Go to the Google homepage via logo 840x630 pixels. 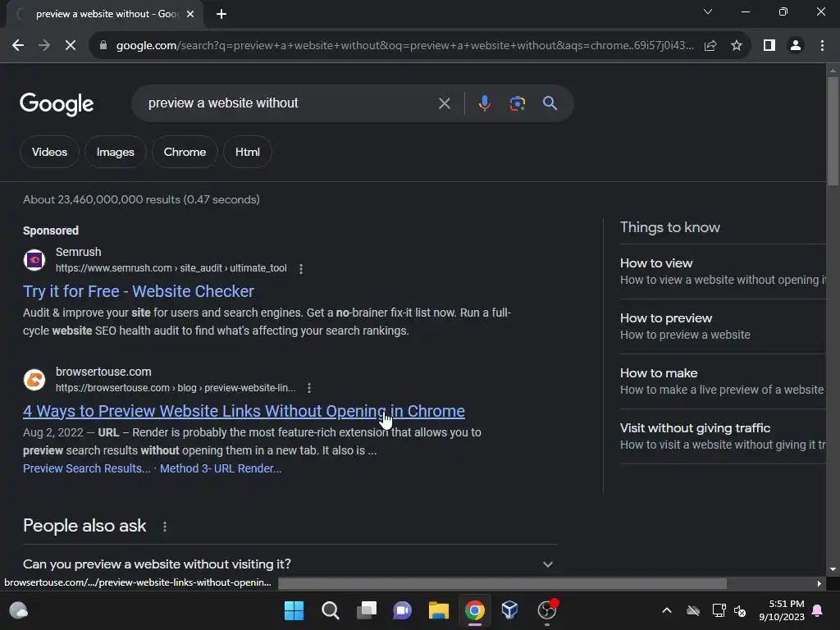(x=57, y=104)
